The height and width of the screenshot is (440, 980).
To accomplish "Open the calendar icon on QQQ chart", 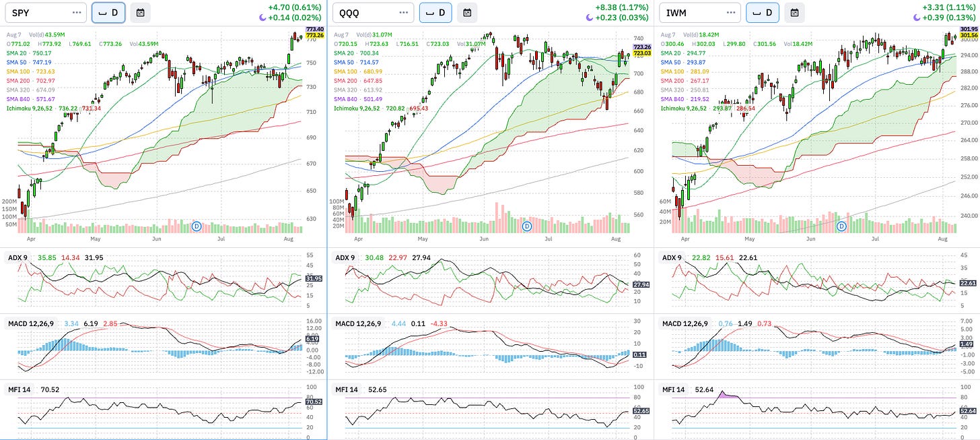I will 467,12.
